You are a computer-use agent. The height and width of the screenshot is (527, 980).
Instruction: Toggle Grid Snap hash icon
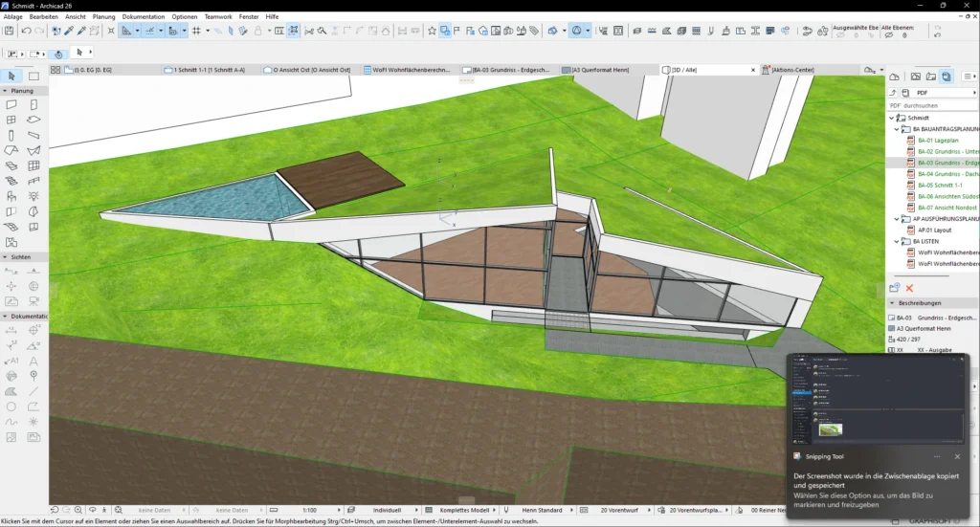(196, 31)
